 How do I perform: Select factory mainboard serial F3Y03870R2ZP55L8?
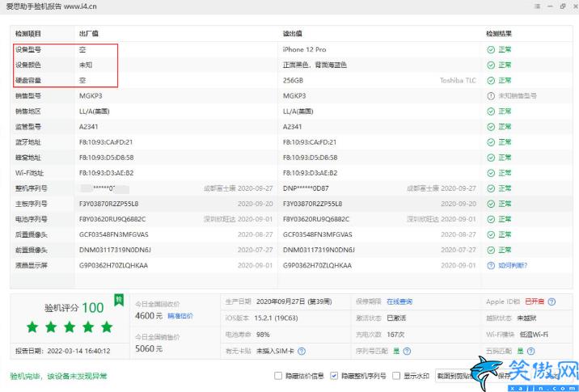[x=108, y=204]
